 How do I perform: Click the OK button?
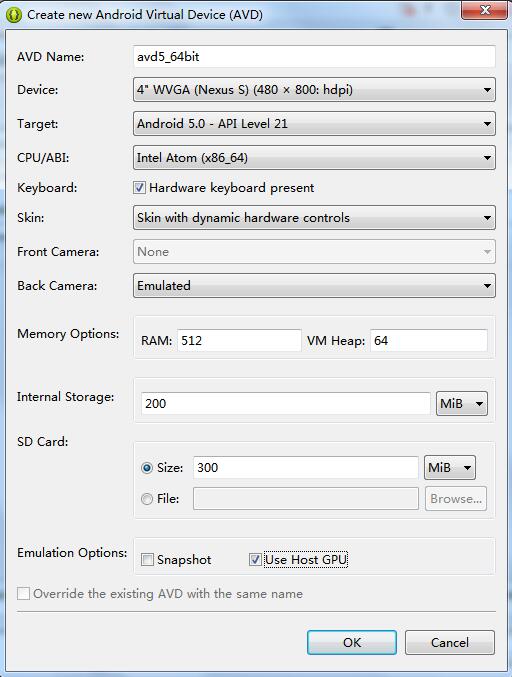[352, 642]
